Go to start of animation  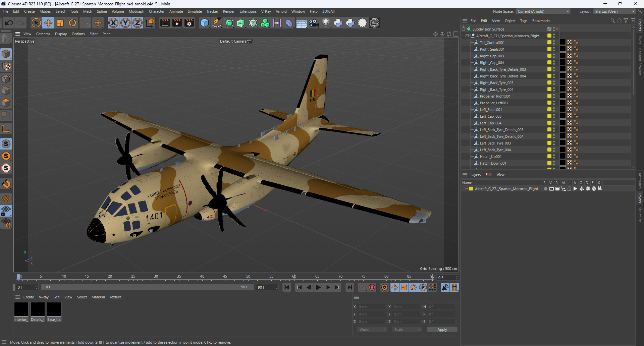pos(287,287)
